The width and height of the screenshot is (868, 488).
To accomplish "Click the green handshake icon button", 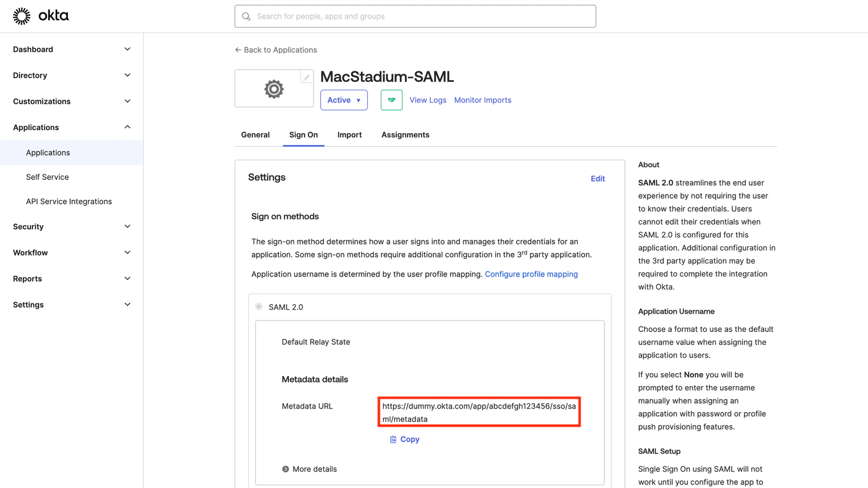I will [x=392, y=100].
